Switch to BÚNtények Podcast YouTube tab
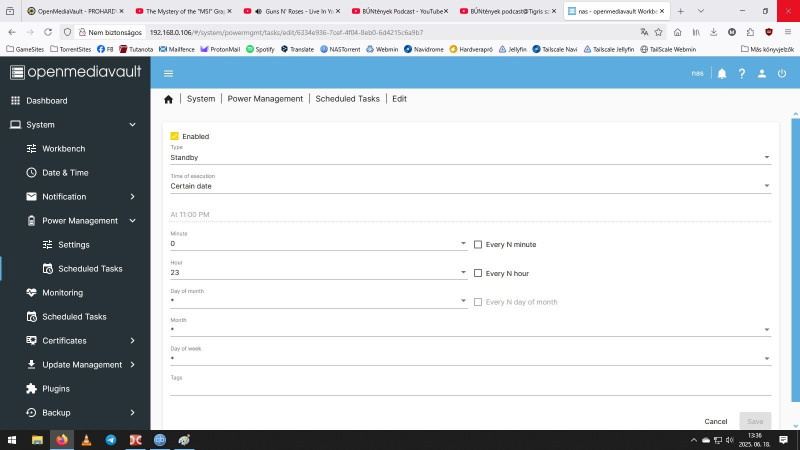The width and height of the screenshot is (800, 450). [399, 11]
